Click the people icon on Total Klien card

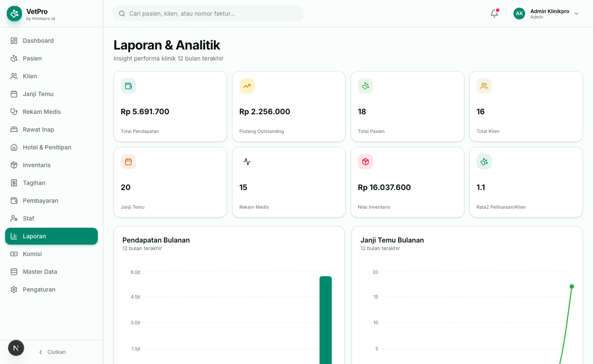pos(484,86)
